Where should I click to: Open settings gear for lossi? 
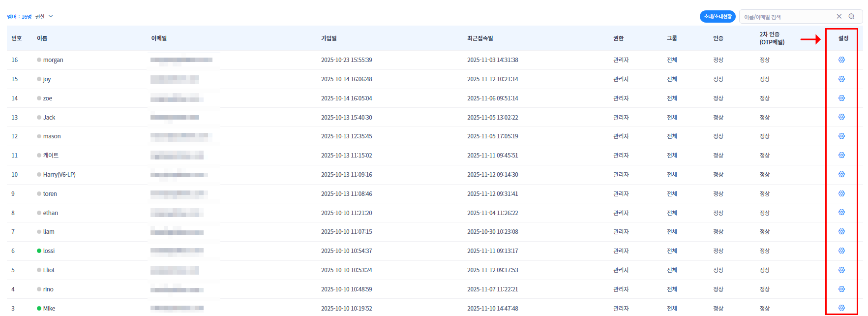(841, 251)
